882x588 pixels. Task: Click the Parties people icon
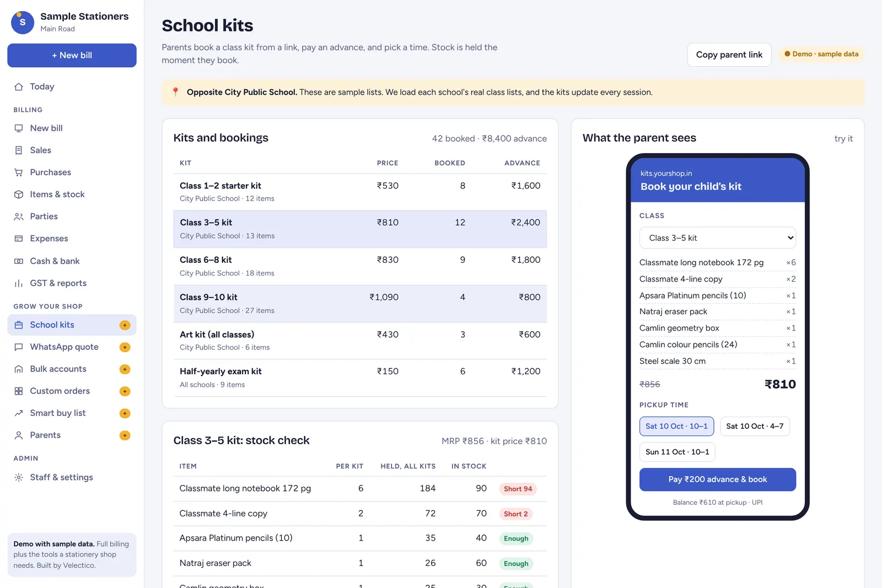click(x=19, y=217)
